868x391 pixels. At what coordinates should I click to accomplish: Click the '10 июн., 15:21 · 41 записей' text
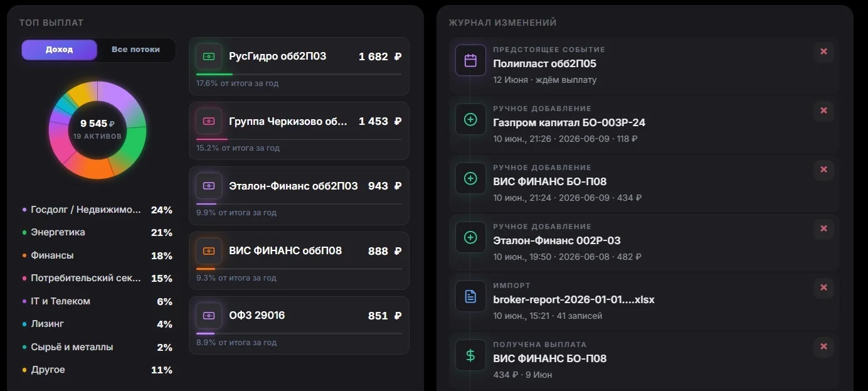click(548, 316)
